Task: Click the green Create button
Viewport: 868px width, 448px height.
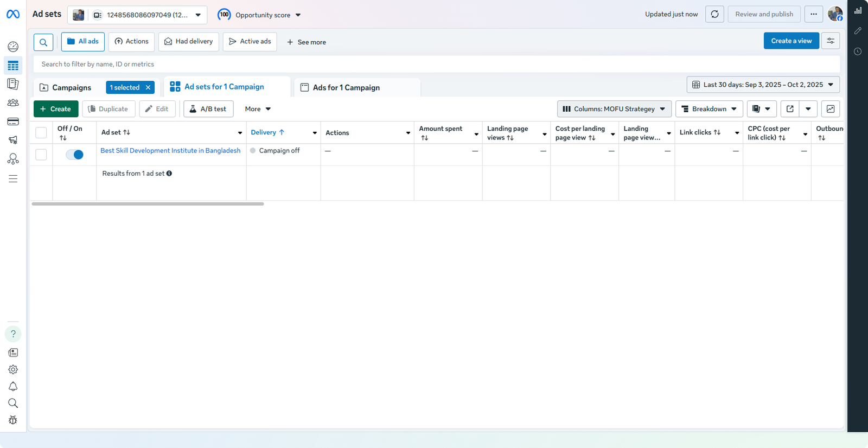Action: click(56, 109)
